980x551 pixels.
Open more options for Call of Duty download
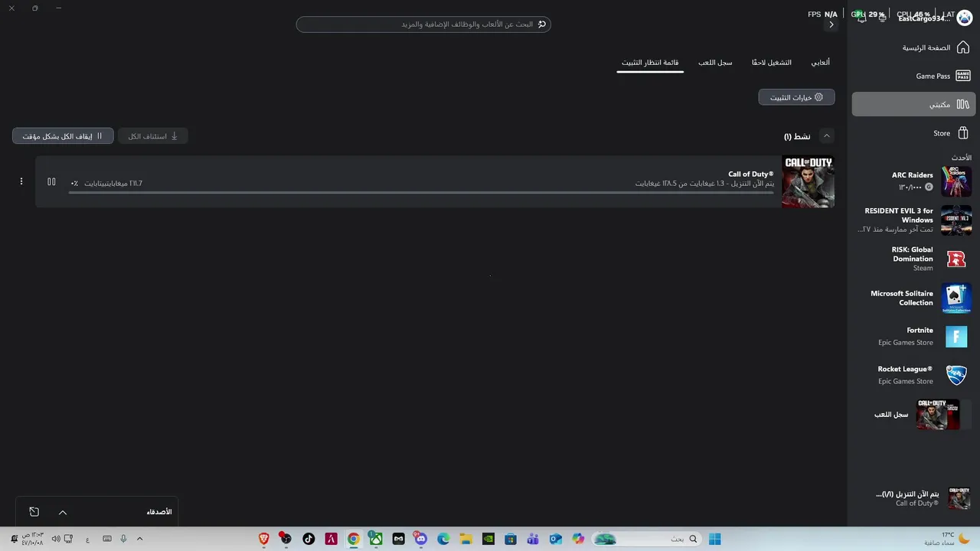pyautogui.click(x=21, y=181)
